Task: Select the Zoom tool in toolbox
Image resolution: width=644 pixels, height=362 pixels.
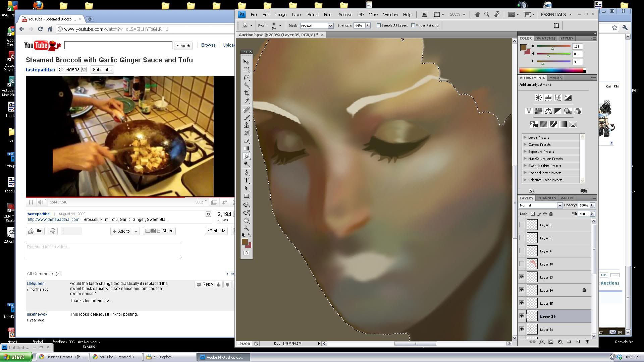Action: 247,228
